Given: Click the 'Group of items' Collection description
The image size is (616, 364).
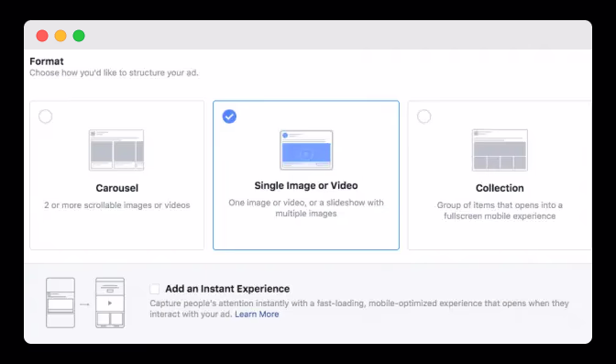Looking at the screenshot, I should point(500,210).
